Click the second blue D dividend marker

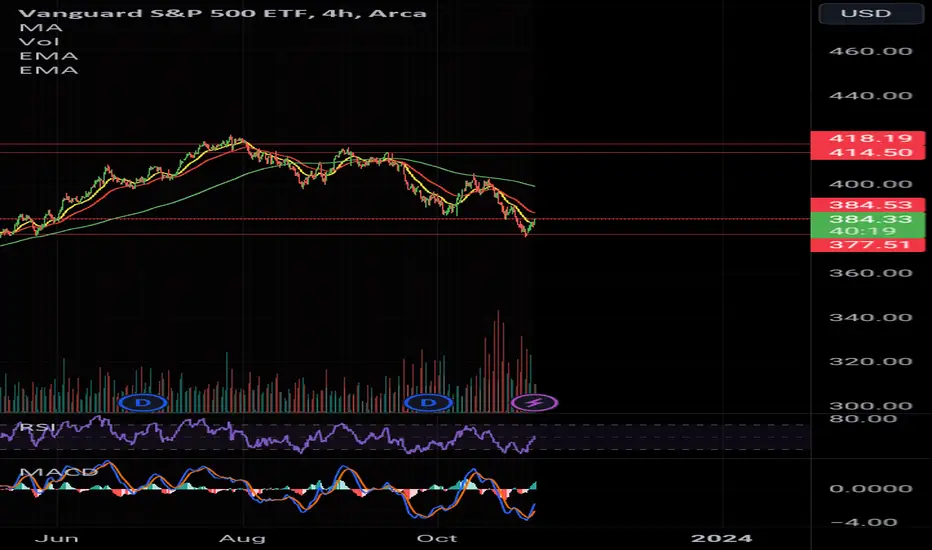(428, 403)
